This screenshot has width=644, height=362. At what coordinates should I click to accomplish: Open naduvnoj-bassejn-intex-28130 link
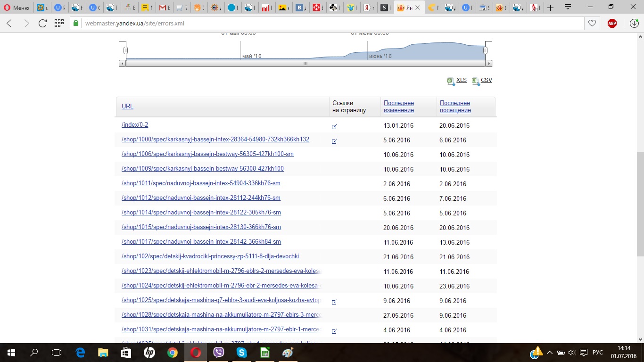[x=201, y=227]
